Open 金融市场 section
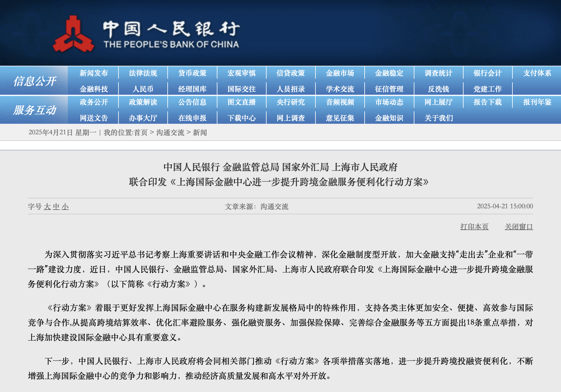 click(340, 73)
